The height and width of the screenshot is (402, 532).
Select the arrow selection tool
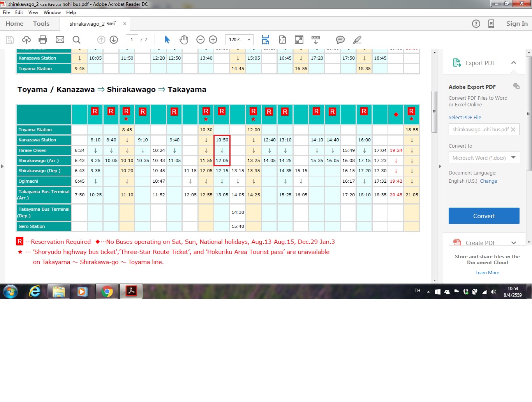[x=167, y=40]
